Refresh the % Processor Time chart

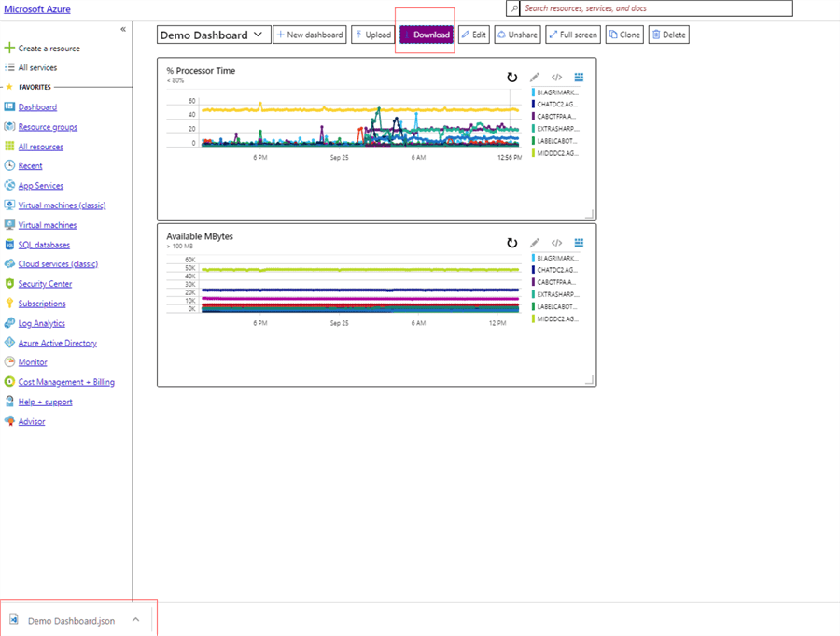pyautogui.click(x=511, y=78)
